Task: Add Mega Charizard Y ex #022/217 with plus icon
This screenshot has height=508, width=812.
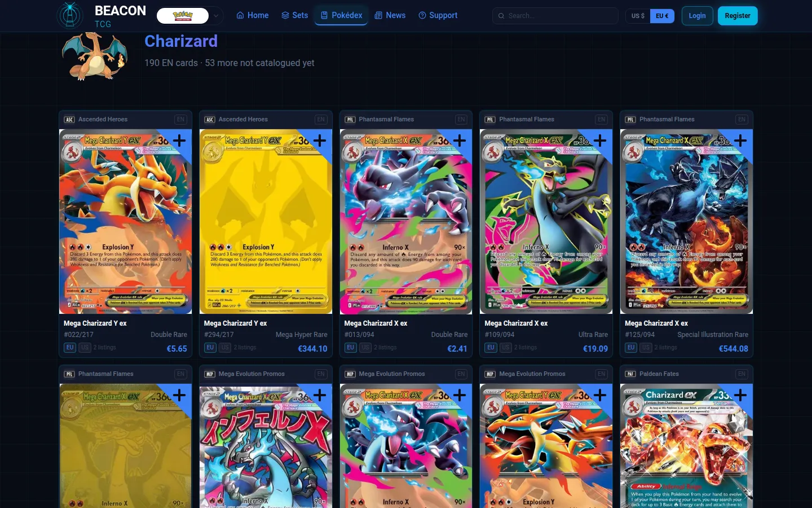Action: click(179, 141)
